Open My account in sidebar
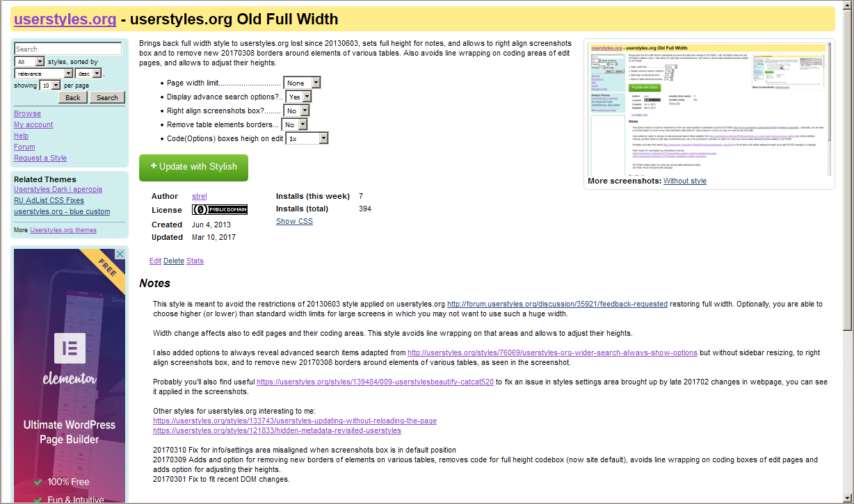 point(33,124)
